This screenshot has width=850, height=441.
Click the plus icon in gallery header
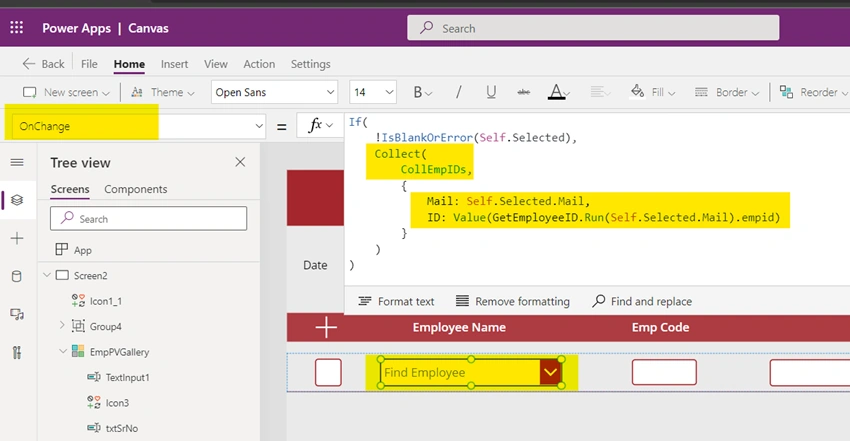326,327
